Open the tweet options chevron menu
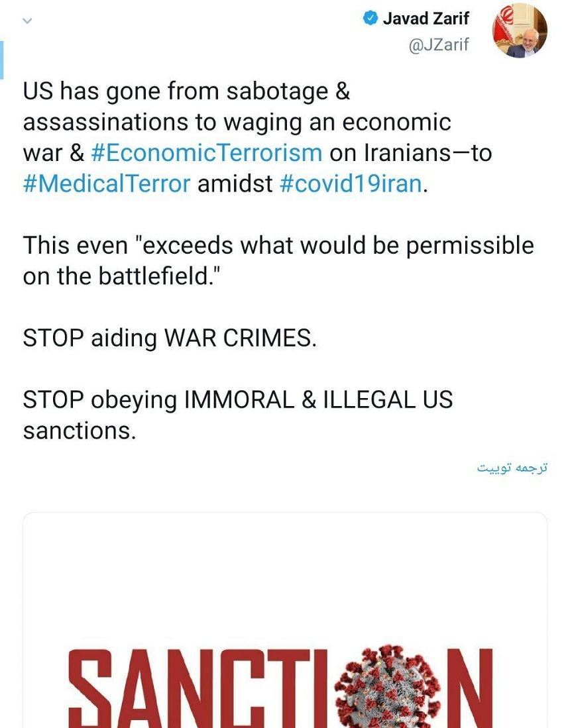 coord(27,21)
